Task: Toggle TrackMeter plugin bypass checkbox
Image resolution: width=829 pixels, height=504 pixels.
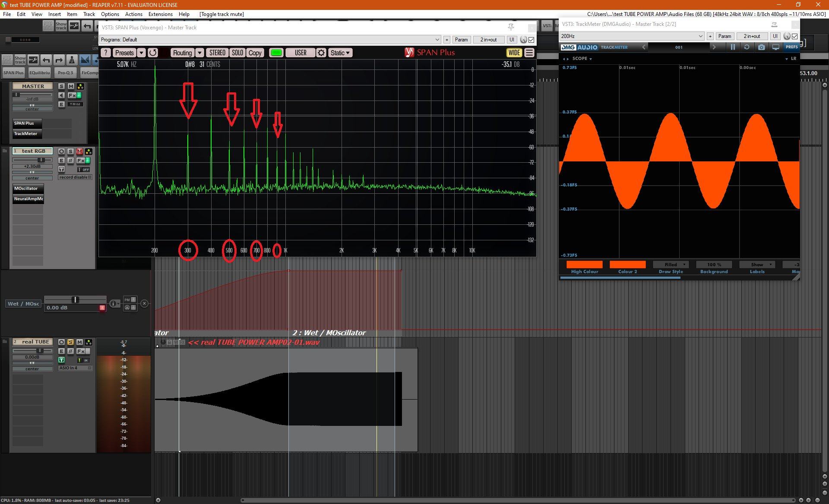Action: [795, 36]
